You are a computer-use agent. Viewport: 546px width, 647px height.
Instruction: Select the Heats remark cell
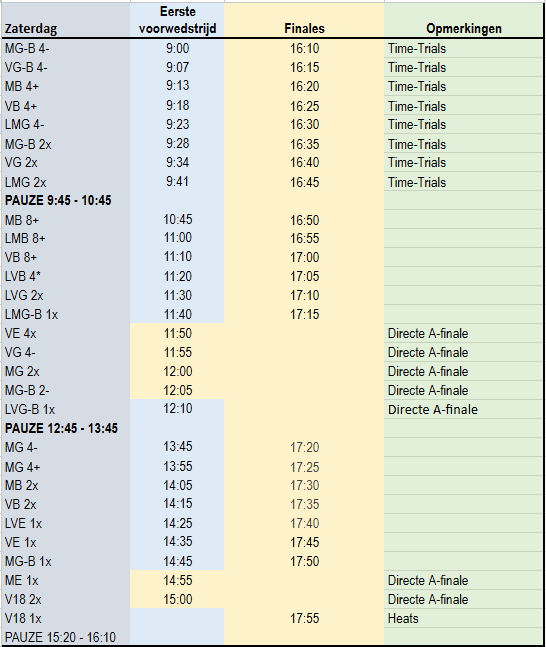tap(463, 618)
